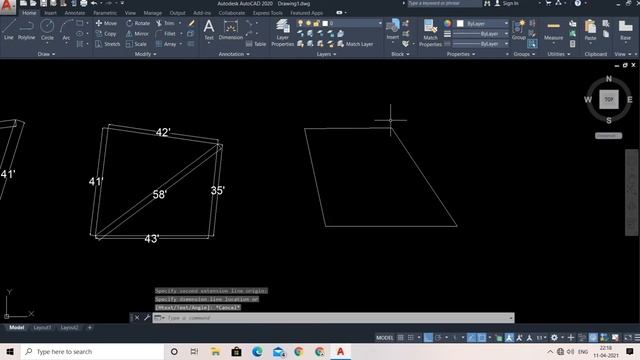Select the Arc tool
Screen dimensions: 640x360
66,29
